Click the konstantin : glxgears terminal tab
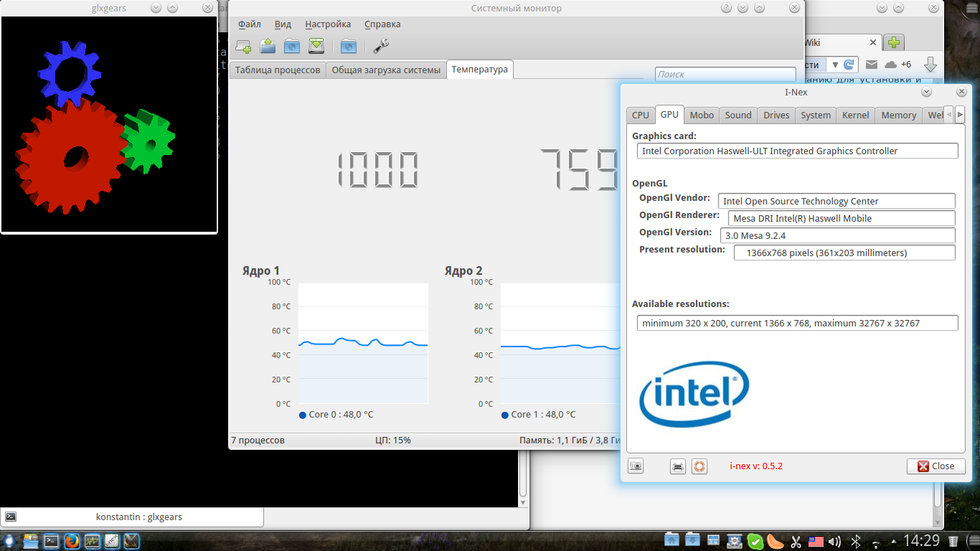The image size is (980, 551). [x=132, y=517]
